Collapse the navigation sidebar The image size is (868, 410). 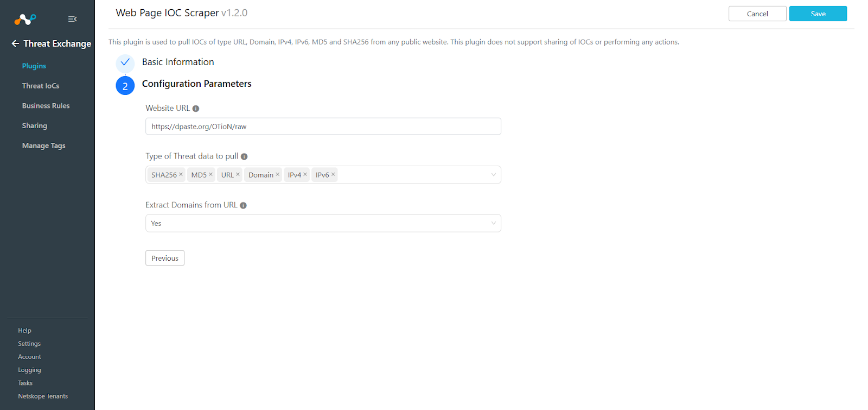point(72,18)
